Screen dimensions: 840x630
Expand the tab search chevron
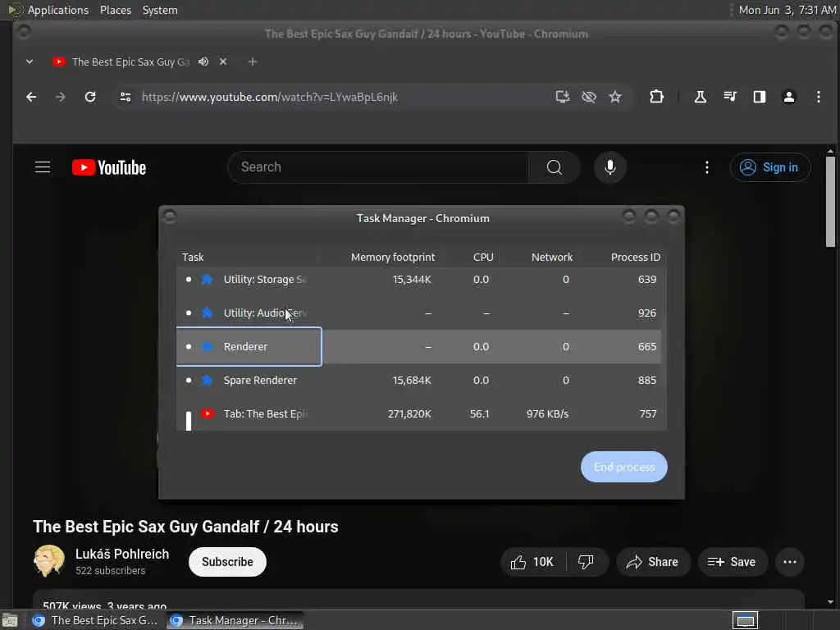point(30,62)
